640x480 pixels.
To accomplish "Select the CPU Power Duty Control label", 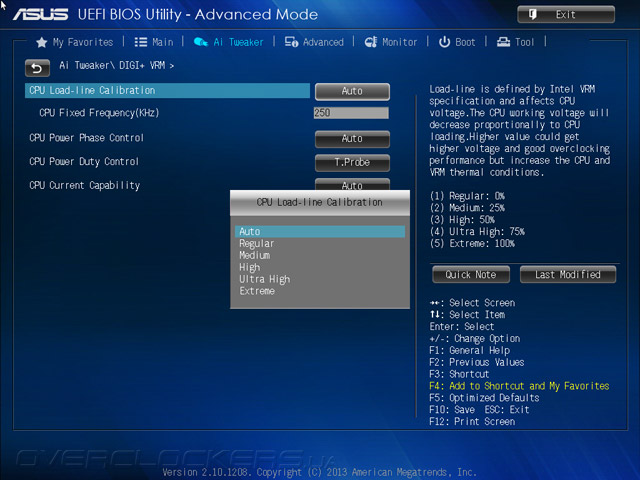I will (x=84, y=162).
